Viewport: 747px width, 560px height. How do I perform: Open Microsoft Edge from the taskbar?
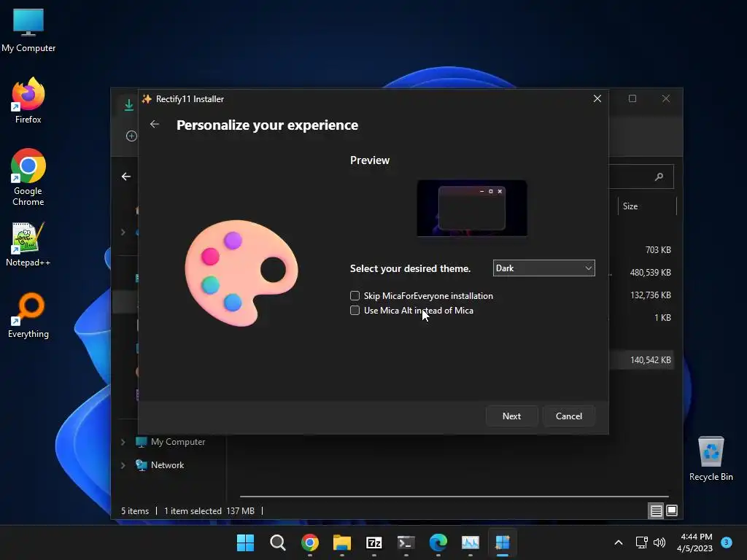(x=438, y=542)
